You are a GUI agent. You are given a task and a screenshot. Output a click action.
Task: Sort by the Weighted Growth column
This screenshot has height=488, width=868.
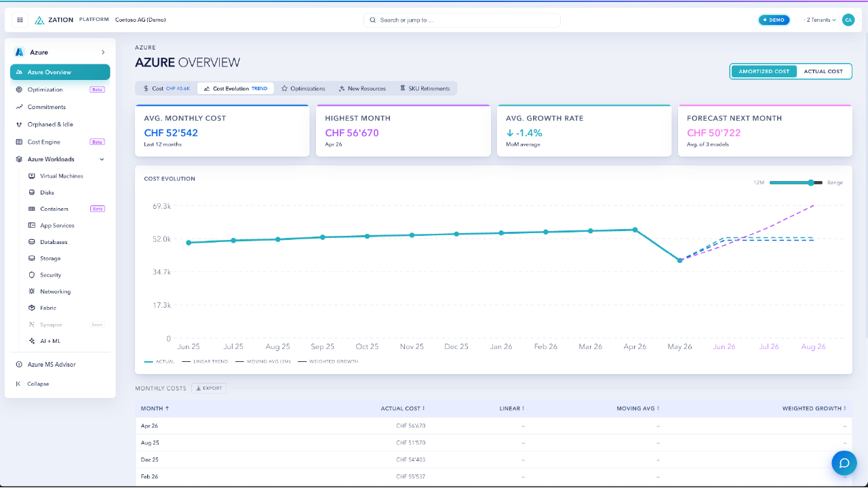[x=814, y=409]
